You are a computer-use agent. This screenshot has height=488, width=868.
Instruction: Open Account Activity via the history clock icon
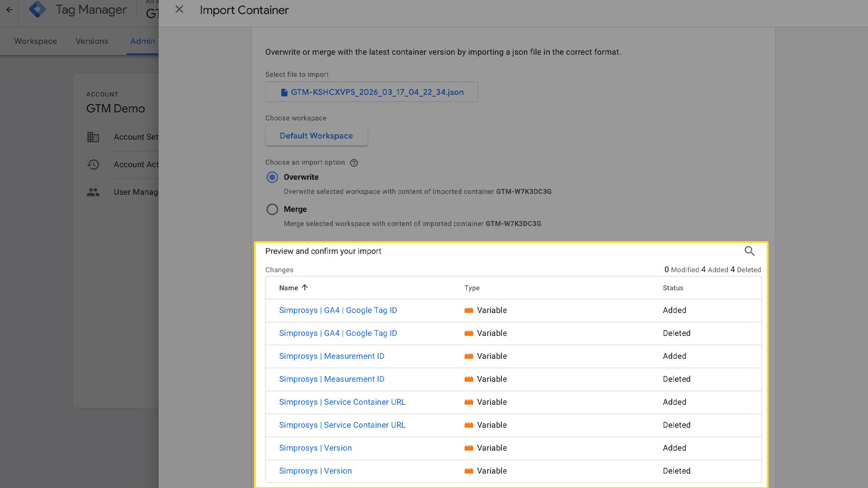[x=93, y=164]
